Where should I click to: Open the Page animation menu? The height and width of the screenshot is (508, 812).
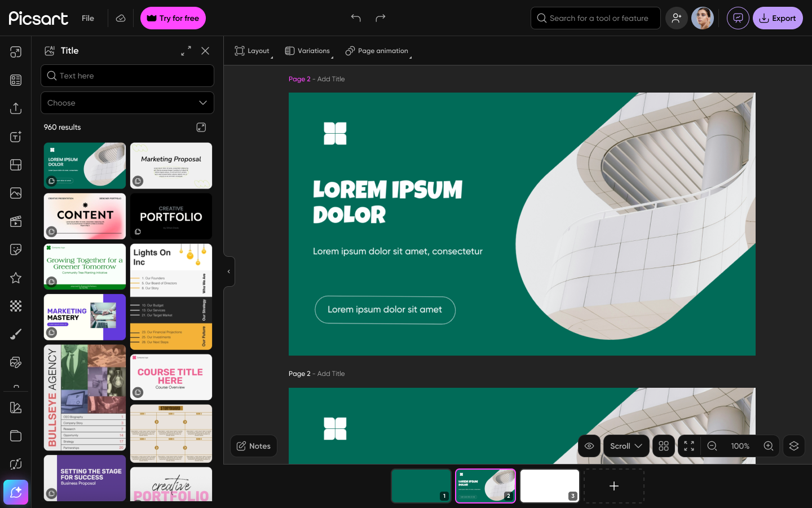pyautogui.click(x=377, y=51)
